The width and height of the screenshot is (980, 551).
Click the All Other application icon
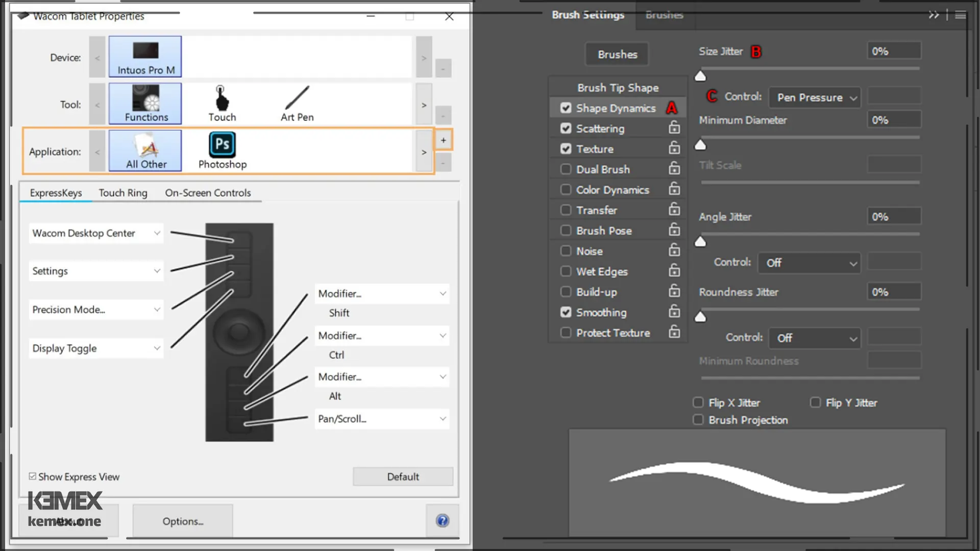pos(146,150)
